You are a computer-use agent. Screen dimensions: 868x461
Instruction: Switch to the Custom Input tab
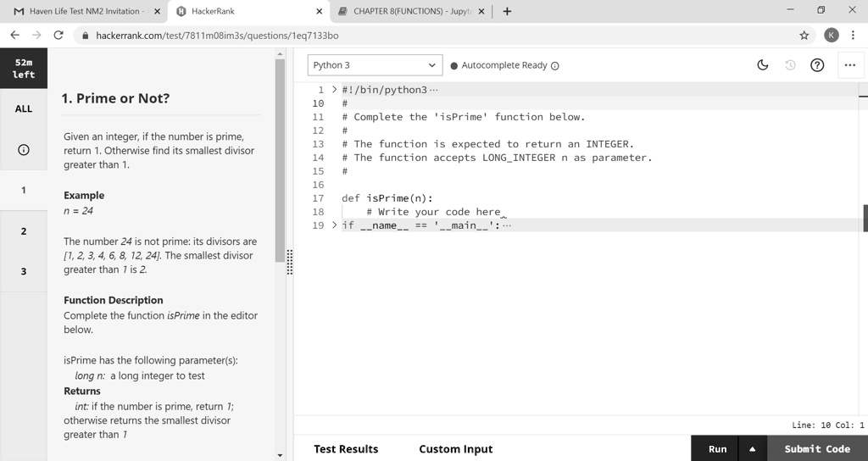click(455, 449)
